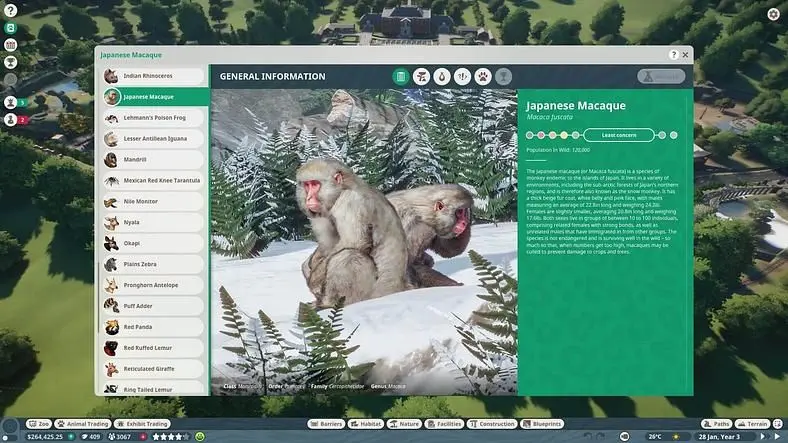
Task: Open the Paths tool
Action: click(717, 424)
